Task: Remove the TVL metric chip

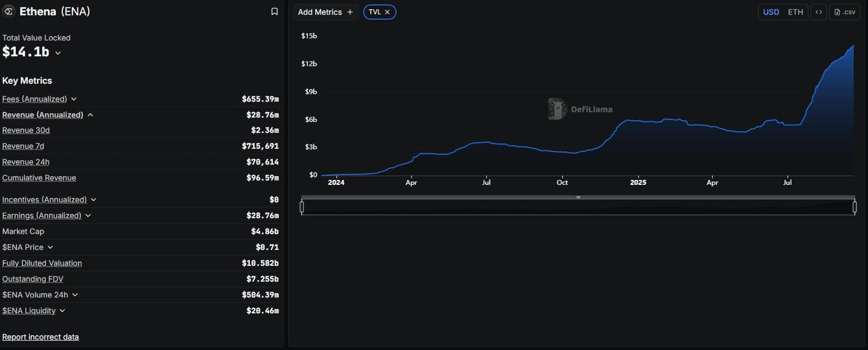Action: pos(387,12)
